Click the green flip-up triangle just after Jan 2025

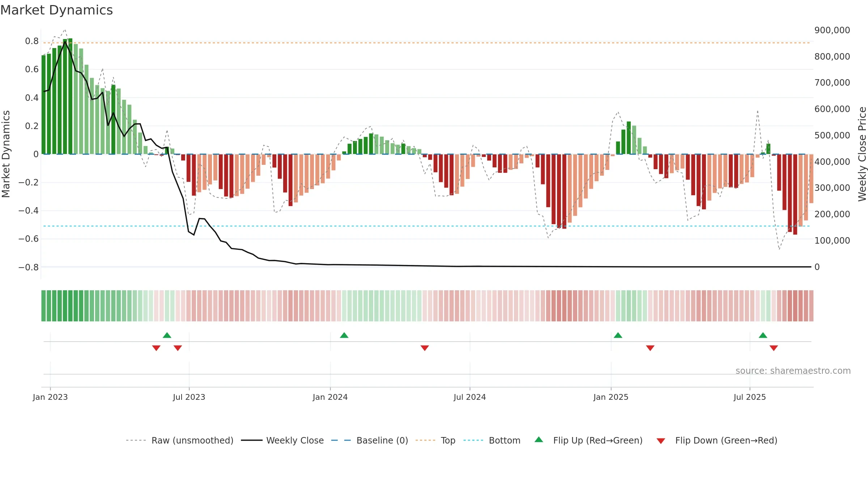[x=618, y=335]
